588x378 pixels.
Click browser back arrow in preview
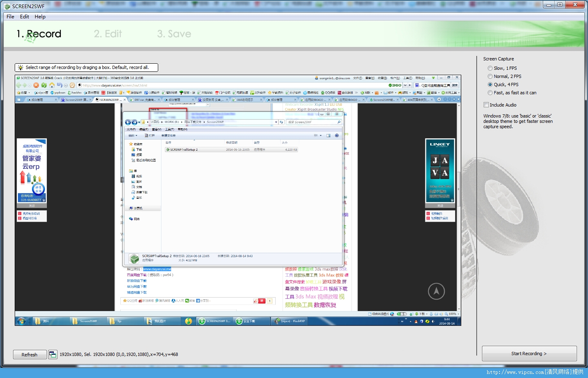tap(19, 85)
